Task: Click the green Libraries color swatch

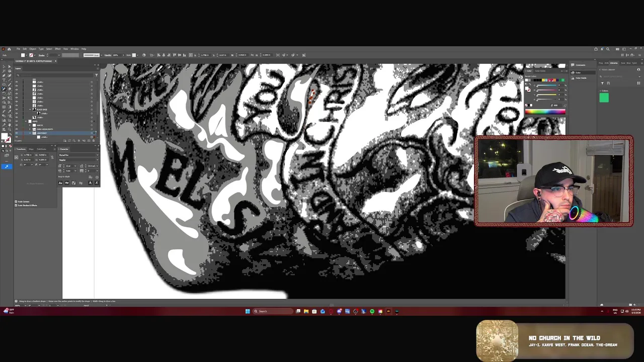Action: click(604, 98)
